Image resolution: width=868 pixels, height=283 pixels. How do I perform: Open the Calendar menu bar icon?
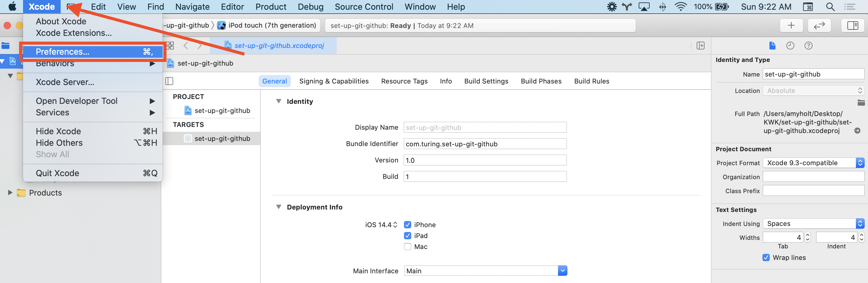808,6
